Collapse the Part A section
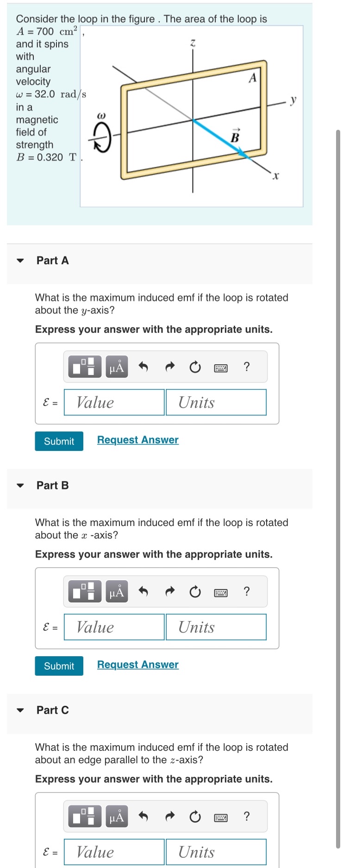The height and width of the screenshot is (868, 343). click(x=20, y=260)
